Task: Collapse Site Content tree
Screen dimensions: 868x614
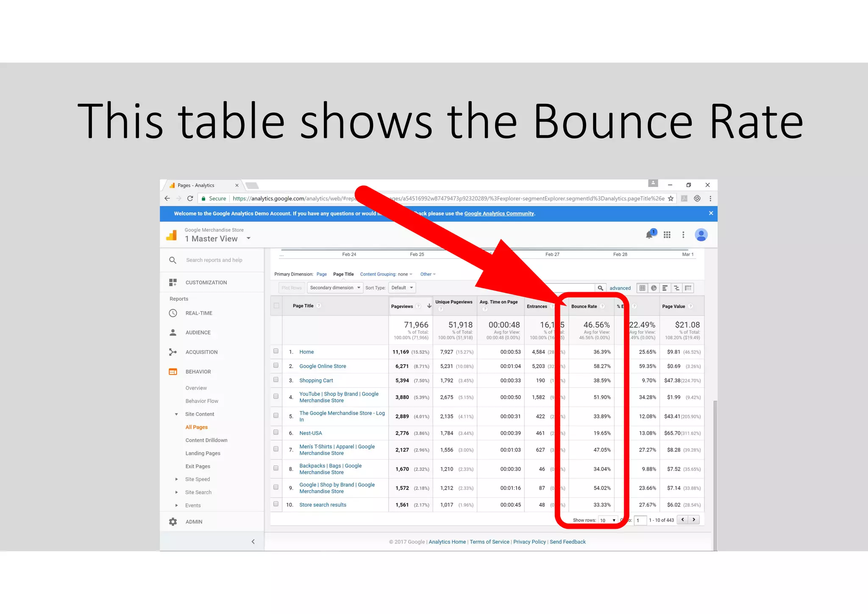Action: click(x=176, y=414)
